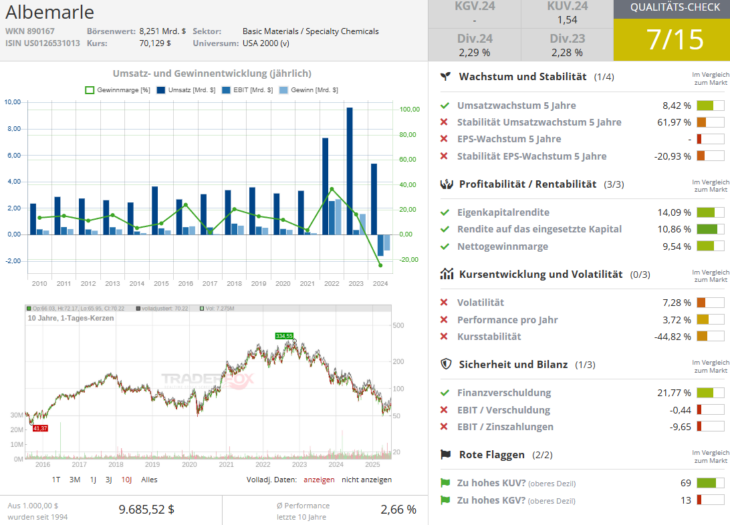730x525 pixels.
Task: Click the Finanzverschuldung label
Action: (x=504, y=393)
